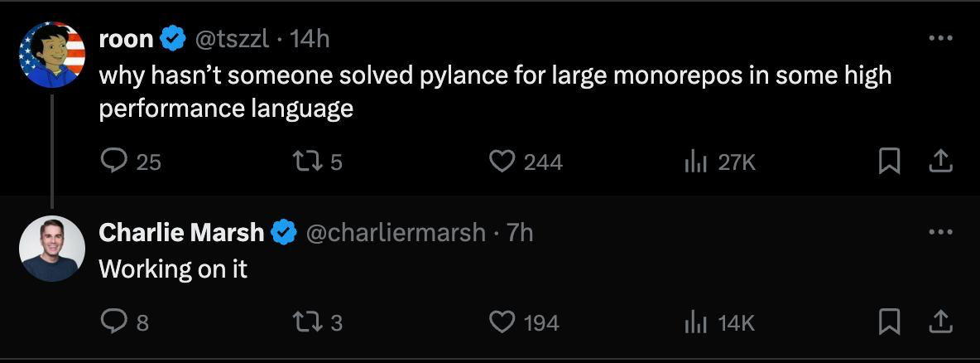View analytics for Charlie Marsh's 14K views reply
The image size is (980, 363).
click(x=693, y=321)
